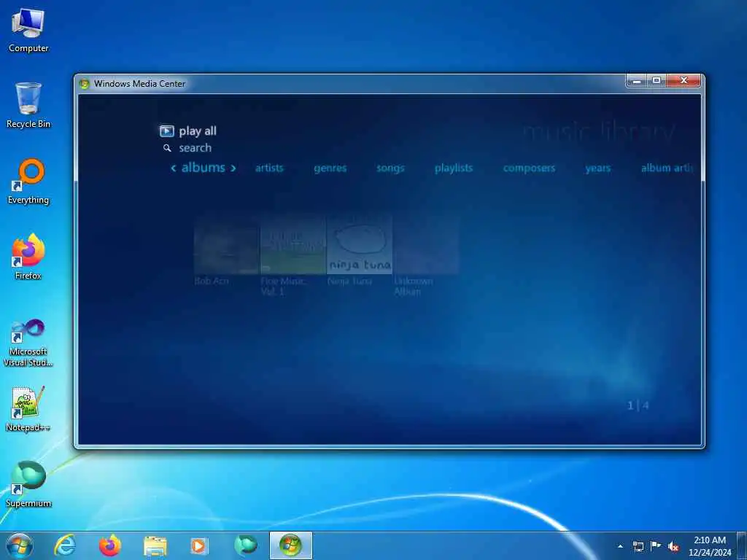Select the Microsoft Visual Studio desktop shortcut
This screenshot has height=560, width=747.
pos(28,343)
